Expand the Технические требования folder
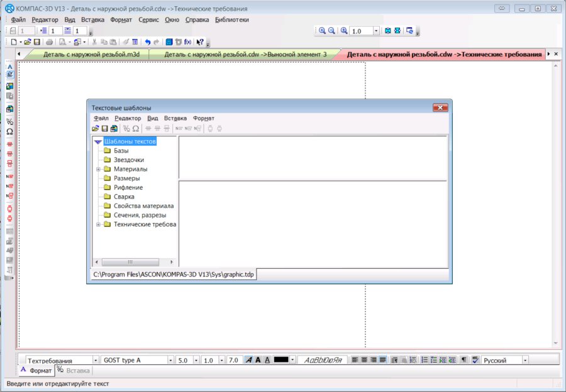The height and width of the screenshot is (392, 566). [98, 224]
